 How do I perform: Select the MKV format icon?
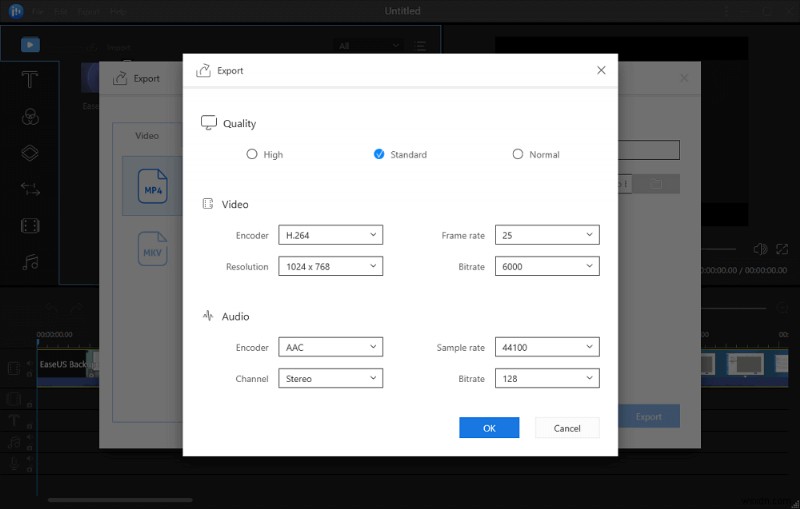coord(153,248)
